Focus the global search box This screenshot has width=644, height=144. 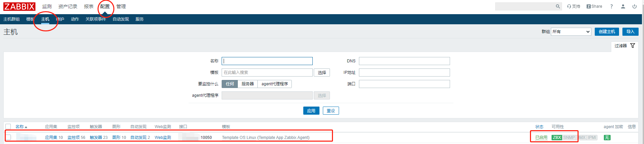click(525, 6)
